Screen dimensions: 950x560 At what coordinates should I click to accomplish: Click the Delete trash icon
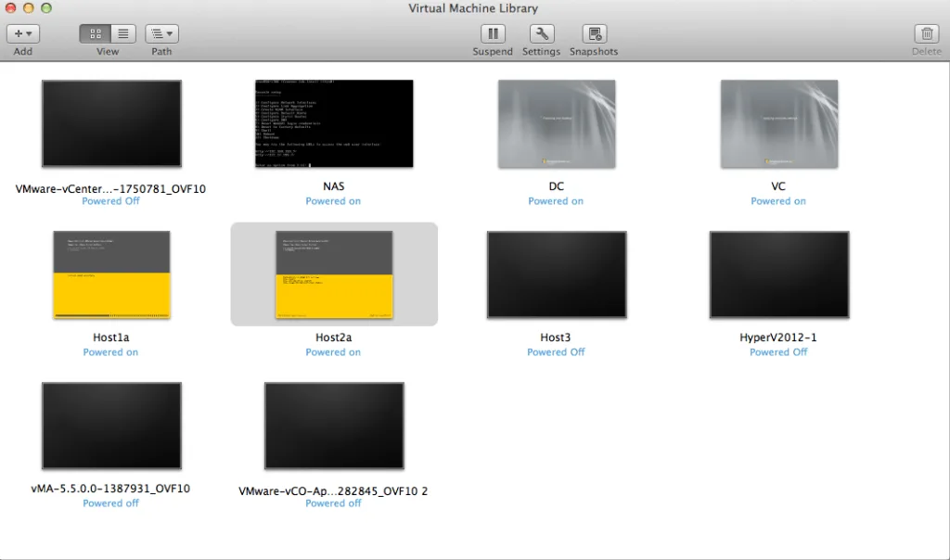click(x=927, y=34)
